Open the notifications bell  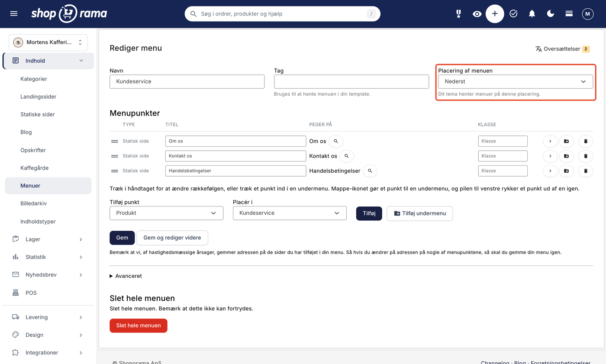point(532,14)
